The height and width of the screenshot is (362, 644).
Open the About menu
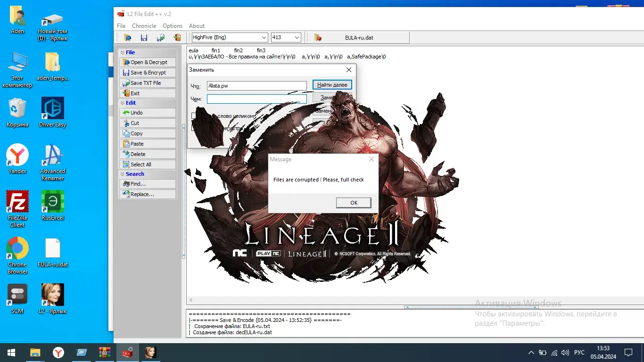pos(197,26)
